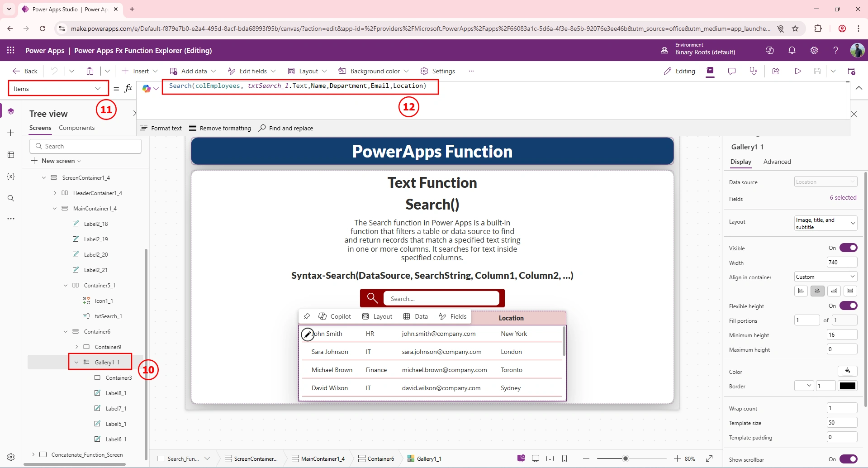
Task: Open Power Apps settings gear in header
Action: 814,50
